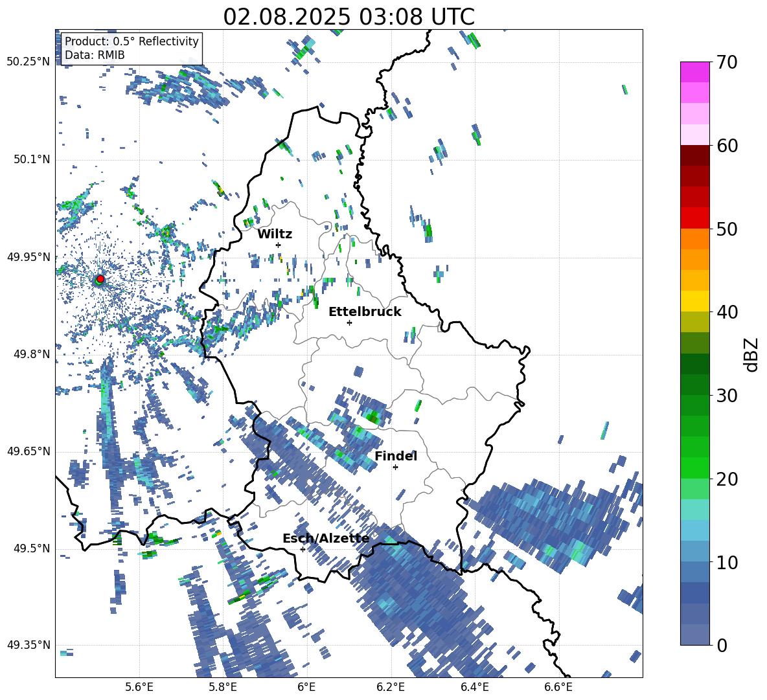Click the 6.4°E longitude label
This screenshot has width=767, height=700.
[x=474, y=687]
